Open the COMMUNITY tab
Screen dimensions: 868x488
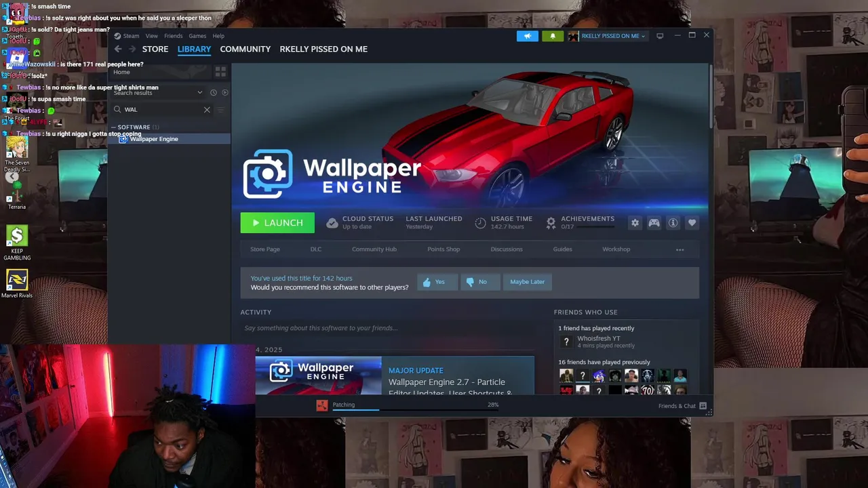pos(245,49)
